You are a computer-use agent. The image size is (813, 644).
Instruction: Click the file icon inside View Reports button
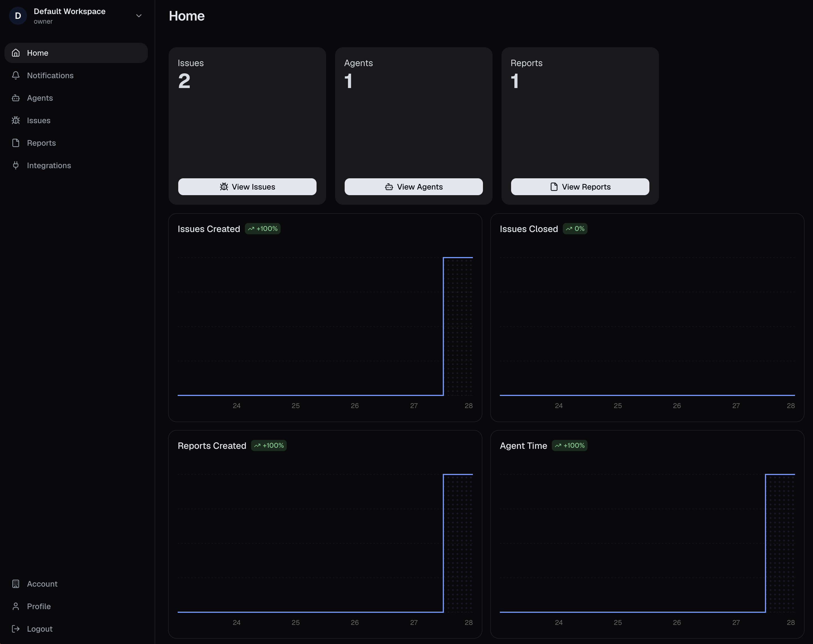(554, 187)
